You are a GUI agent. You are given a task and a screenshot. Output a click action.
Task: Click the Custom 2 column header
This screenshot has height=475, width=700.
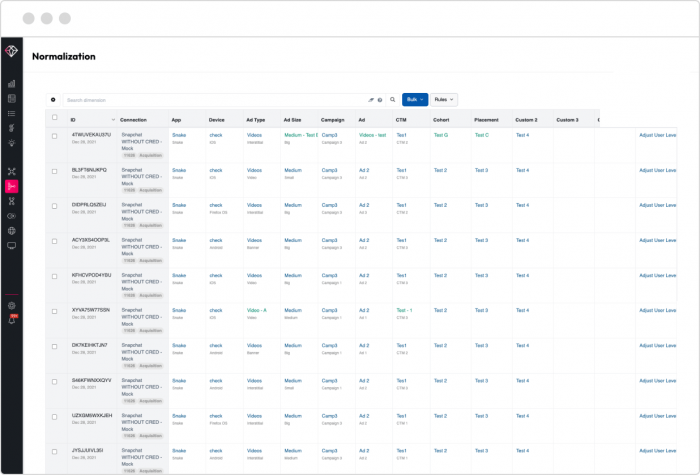[526, 120]
